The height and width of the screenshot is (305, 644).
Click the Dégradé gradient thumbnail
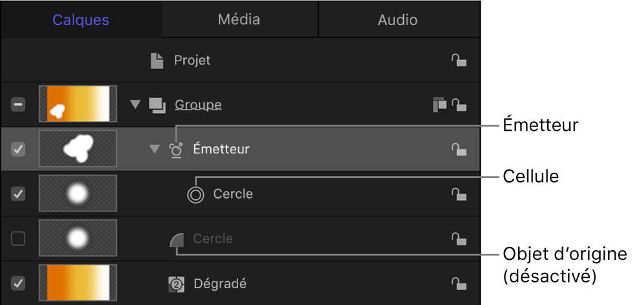click(x=77, y=284)
